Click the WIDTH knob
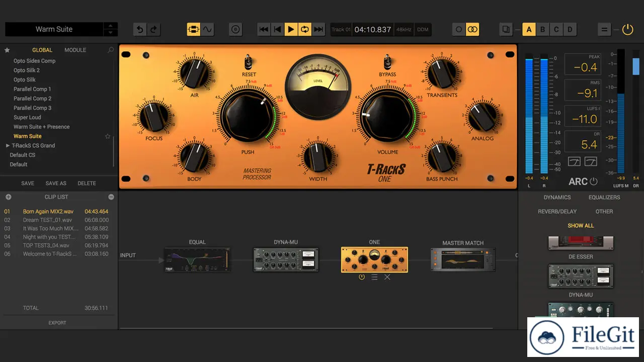Image resolution: width=644 pixels, height=362 pixels. click(317, 157)
